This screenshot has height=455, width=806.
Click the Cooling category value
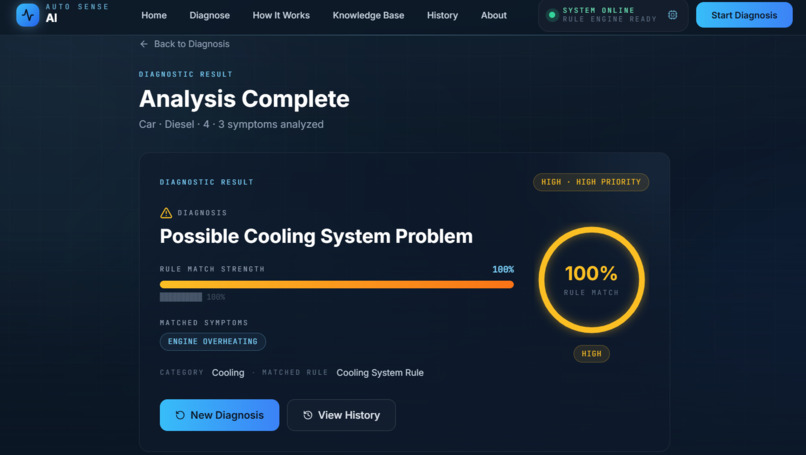(x=228, y=373)
